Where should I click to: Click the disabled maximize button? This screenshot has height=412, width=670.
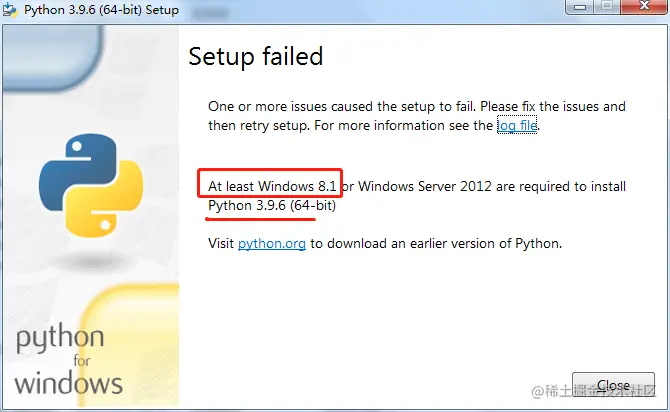coord(607,6)
